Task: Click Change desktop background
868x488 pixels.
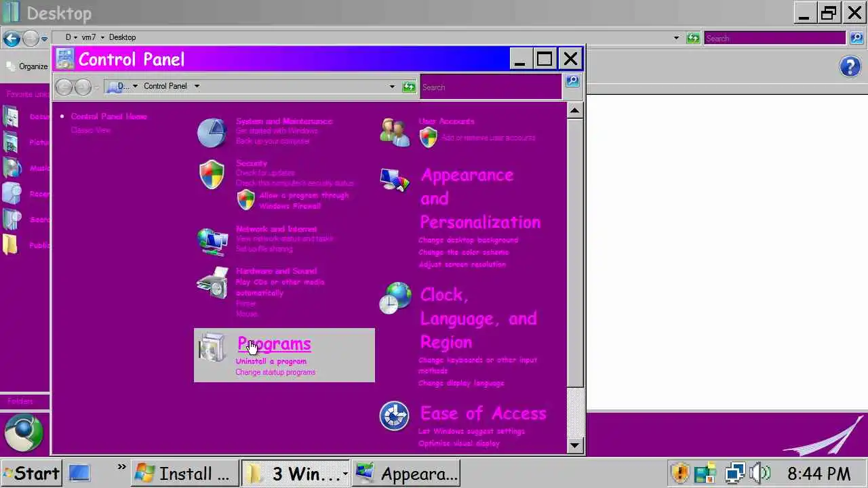Action: point(468,240)
